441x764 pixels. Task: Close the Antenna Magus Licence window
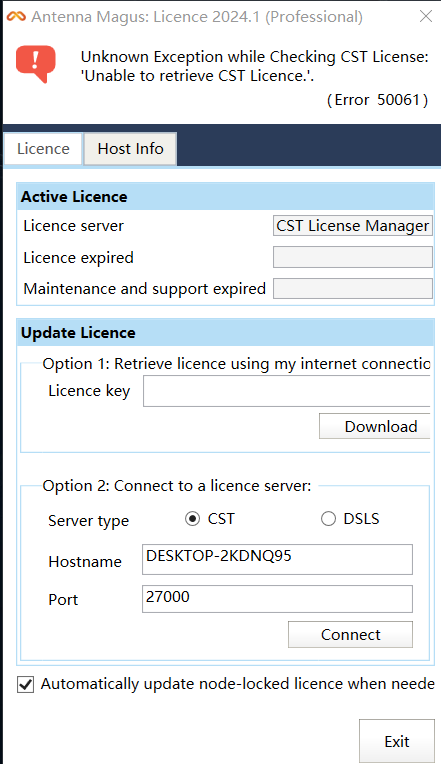click(426, 17)
